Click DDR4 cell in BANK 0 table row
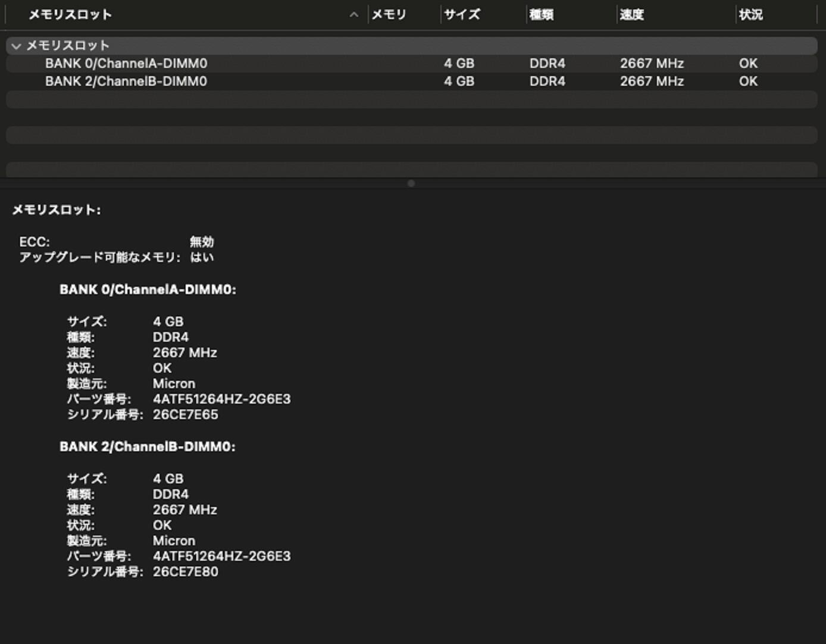The width and height of the screenshot is (826, 644). pos(547,64)
